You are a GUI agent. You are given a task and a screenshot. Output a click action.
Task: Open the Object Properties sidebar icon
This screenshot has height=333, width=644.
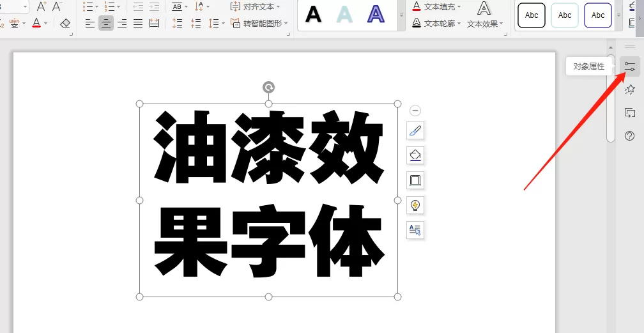(x=630, y=66)
